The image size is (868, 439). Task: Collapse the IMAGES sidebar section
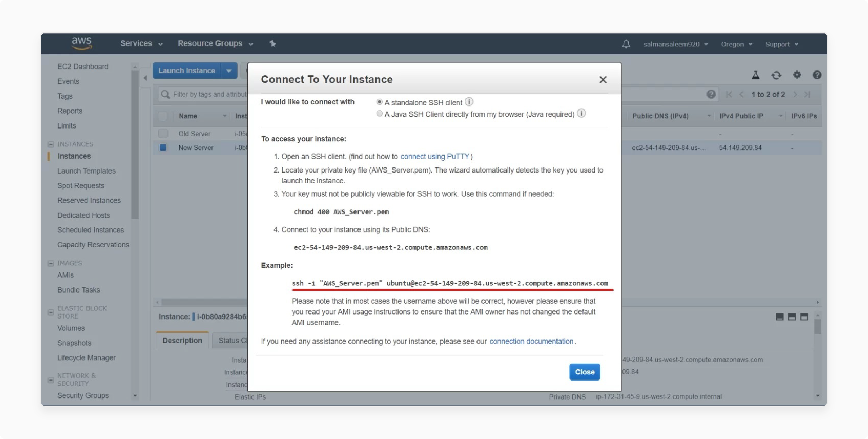coord(51,263)
